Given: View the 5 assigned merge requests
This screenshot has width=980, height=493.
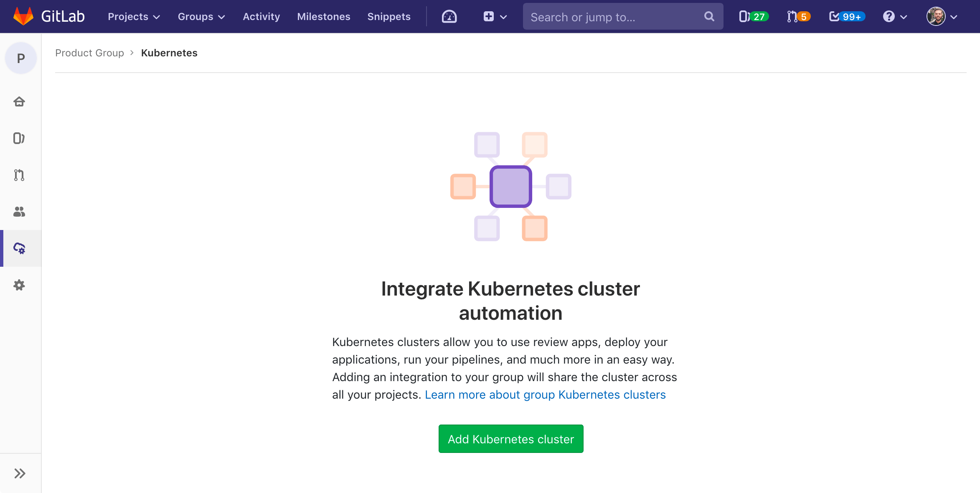Looking at the screenshot, I should tap(797, 17).
